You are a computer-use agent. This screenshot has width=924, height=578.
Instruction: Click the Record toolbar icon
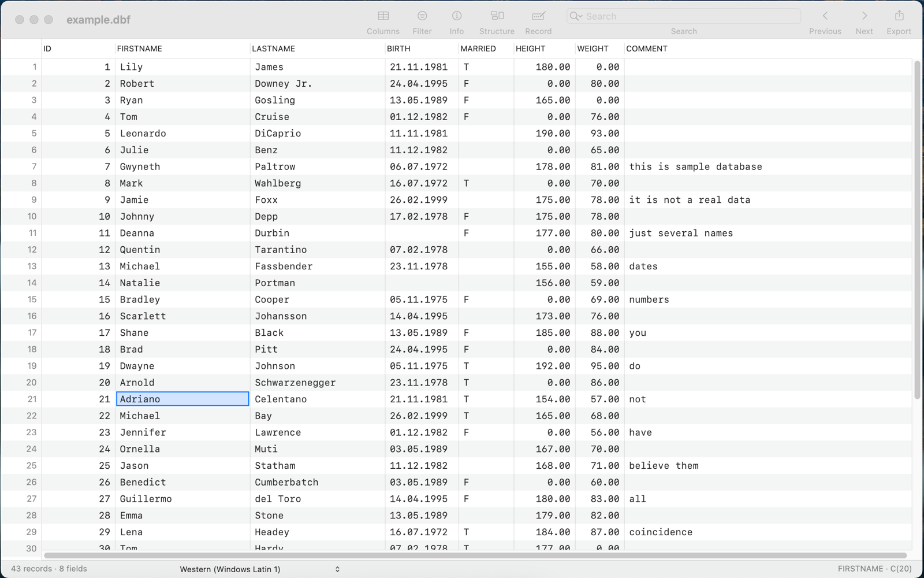pos(538,16)
